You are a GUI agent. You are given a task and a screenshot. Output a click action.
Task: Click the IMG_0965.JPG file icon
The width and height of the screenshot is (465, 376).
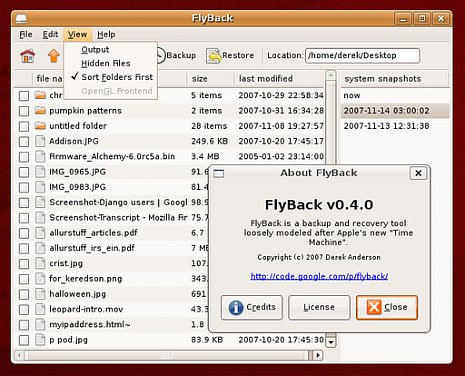click(x=40, y=172)
